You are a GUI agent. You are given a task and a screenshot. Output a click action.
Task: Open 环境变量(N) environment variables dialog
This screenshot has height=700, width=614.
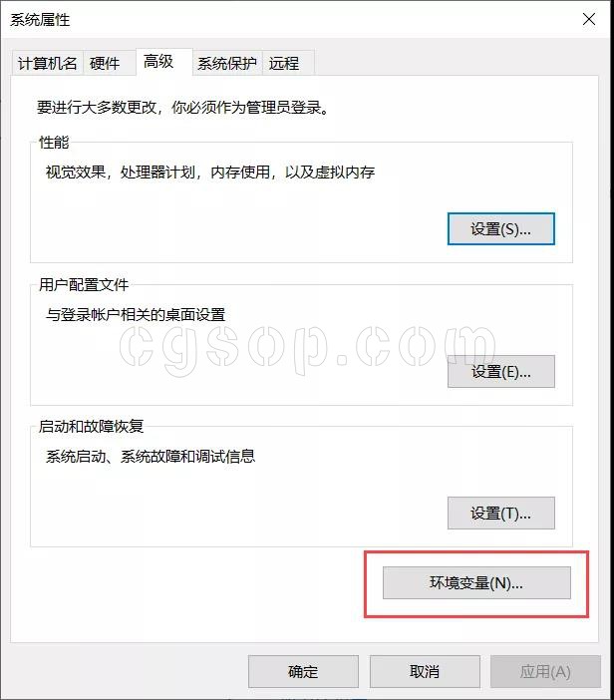(476, 582)
